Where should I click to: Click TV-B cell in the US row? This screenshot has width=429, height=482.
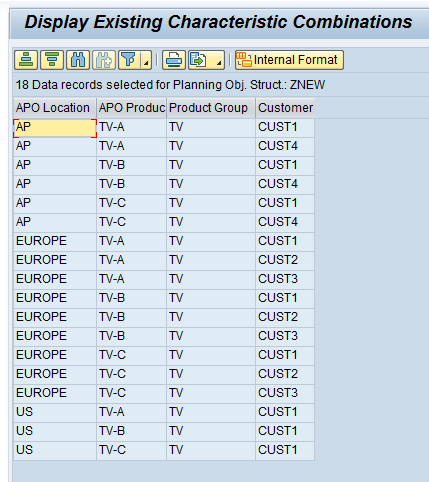point(131,431)
